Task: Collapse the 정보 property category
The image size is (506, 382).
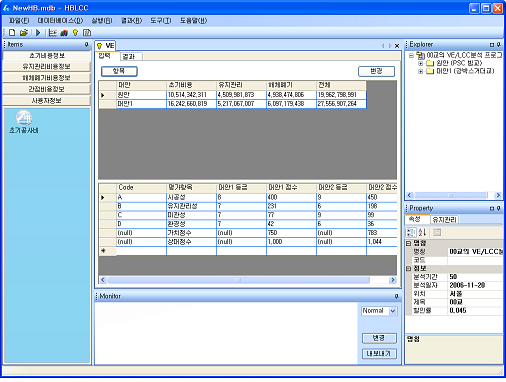Action: [x=409, y=269]
